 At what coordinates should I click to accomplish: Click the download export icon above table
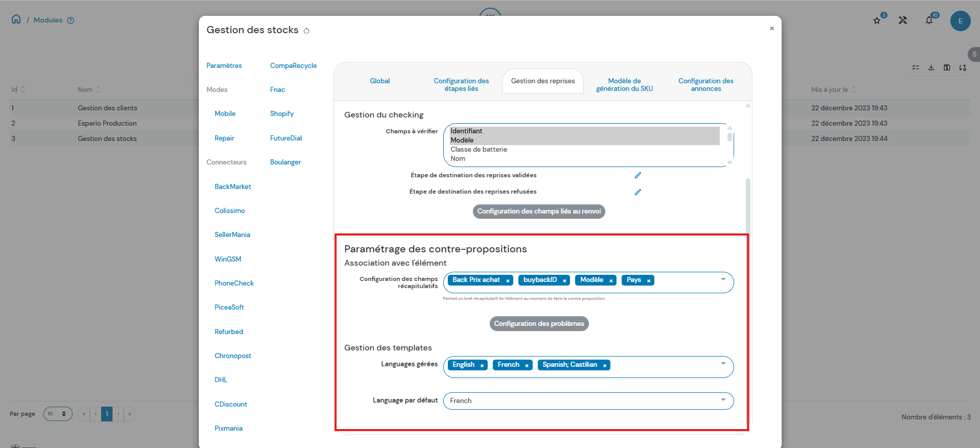(931, 67)
